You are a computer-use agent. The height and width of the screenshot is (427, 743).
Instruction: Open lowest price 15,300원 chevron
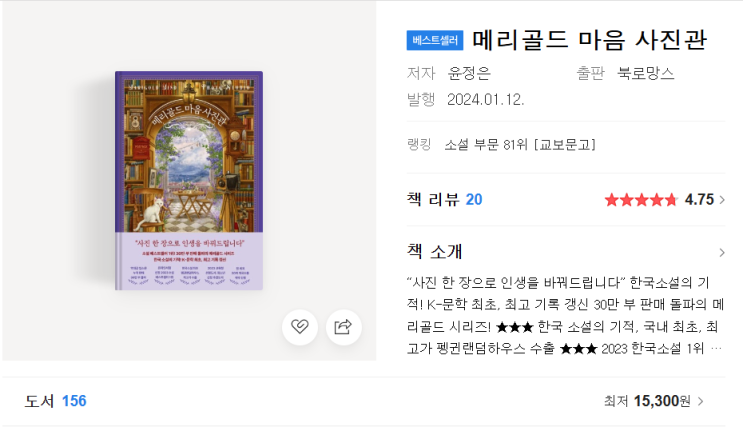(x=701, y=401)
